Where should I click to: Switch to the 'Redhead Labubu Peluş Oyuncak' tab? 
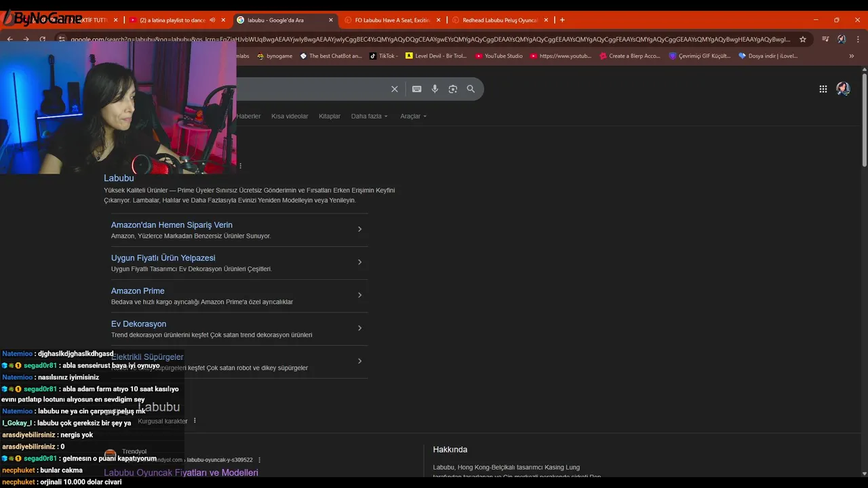pyautogui.click(x=500, y=20)
